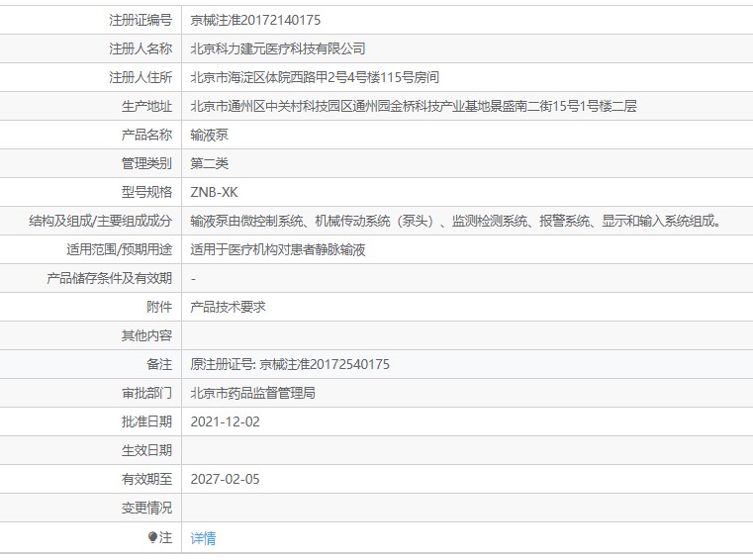Image resolution: width=753 pixels, height=560 pixels.
Task: Select product name 输液泵
Action: (209, 135)
